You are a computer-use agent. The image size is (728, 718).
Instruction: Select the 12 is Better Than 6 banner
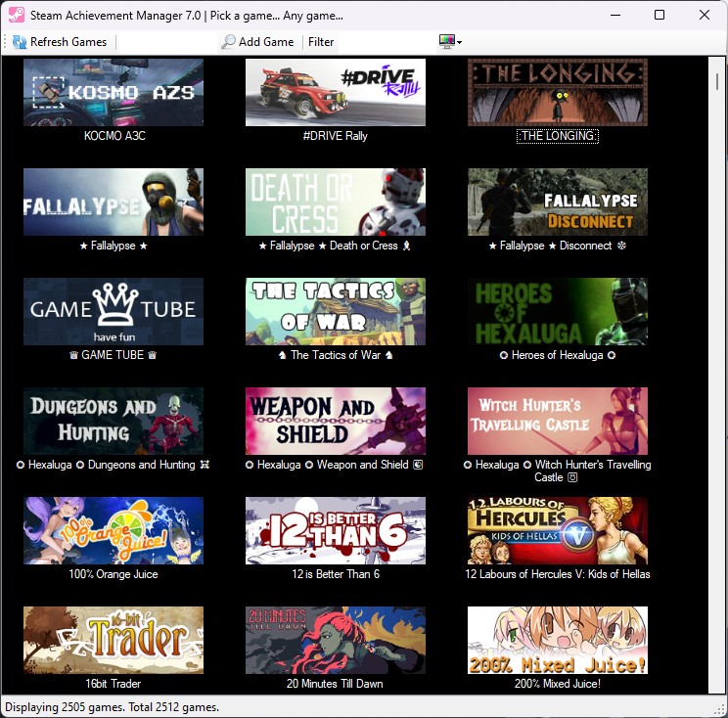pyautogui.click(x=336, y=530)
